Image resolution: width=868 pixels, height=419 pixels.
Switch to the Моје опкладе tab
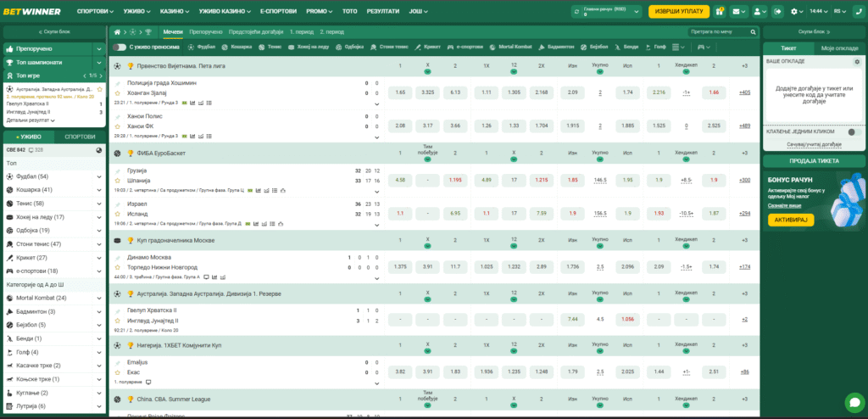840,49
